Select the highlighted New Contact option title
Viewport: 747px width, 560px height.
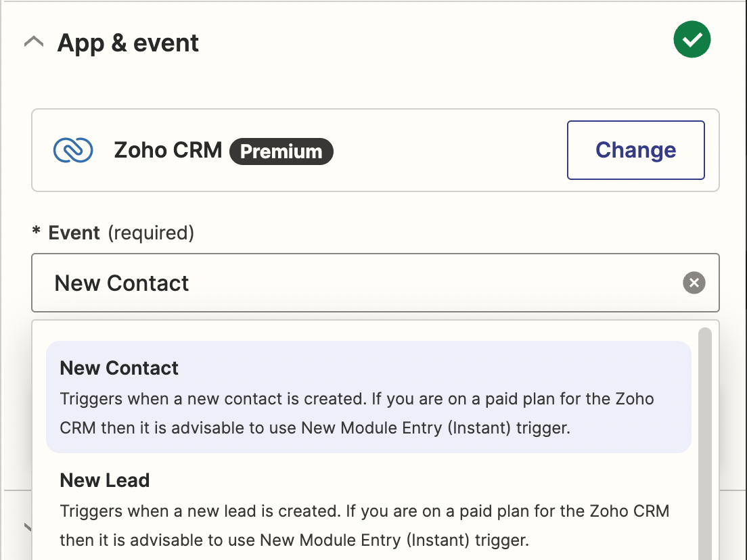tap(119, 368)
